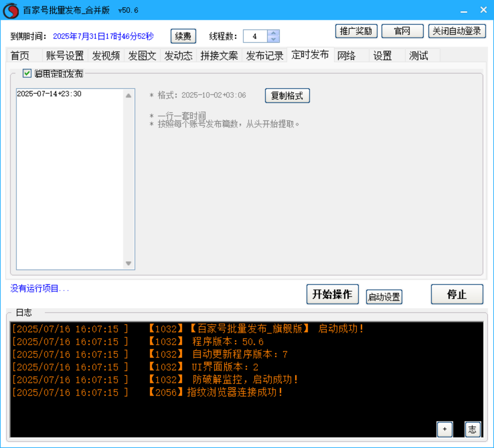Click the 停止 stop button
Image resolution: width=494 pixels, height=448 pixels.
(x=457, y=294)
